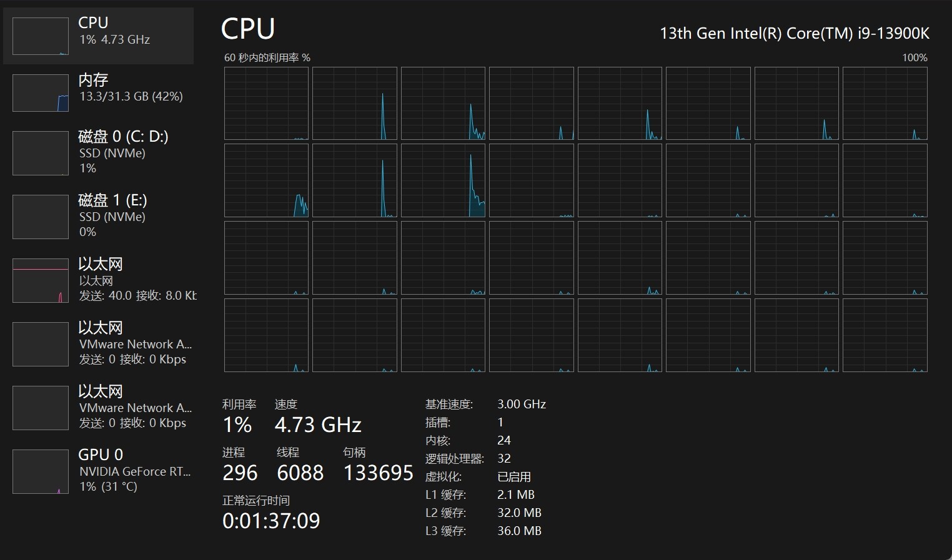This screenshot has height=560, width=952.
Task: Click the CPU mini usage graph thumbnail
Action: tap(41, 36)
